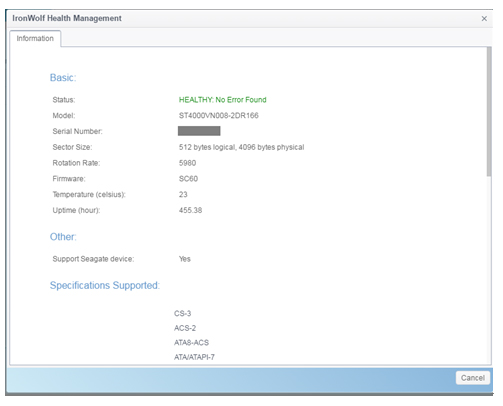
Task: Click the Support Seagate device label
Action: point(93,259)
